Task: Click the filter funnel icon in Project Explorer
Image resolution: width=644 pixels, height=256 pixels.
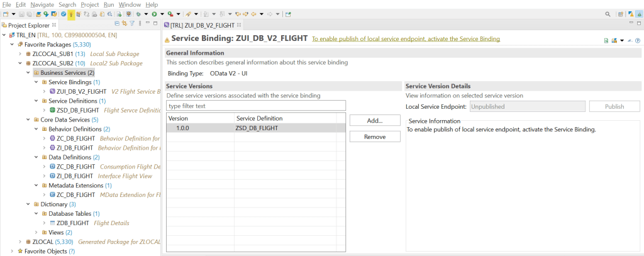Action: 131,25
